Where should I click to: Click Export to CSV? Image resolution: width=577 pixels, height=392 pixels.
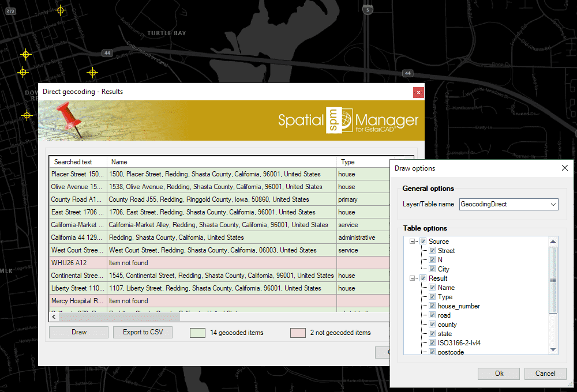pos(143,331)
